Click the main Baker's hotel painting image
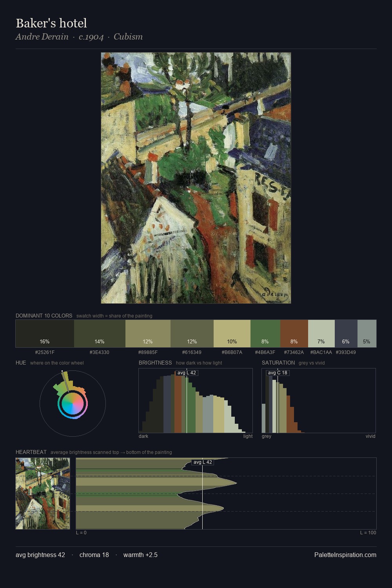 [196, 178]
